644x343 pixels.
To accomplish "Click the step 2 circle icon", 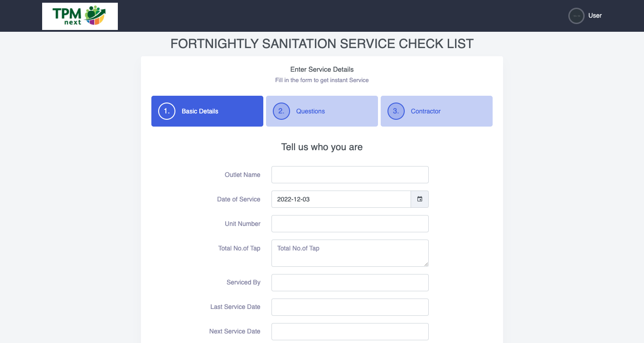I will (281, 111).
